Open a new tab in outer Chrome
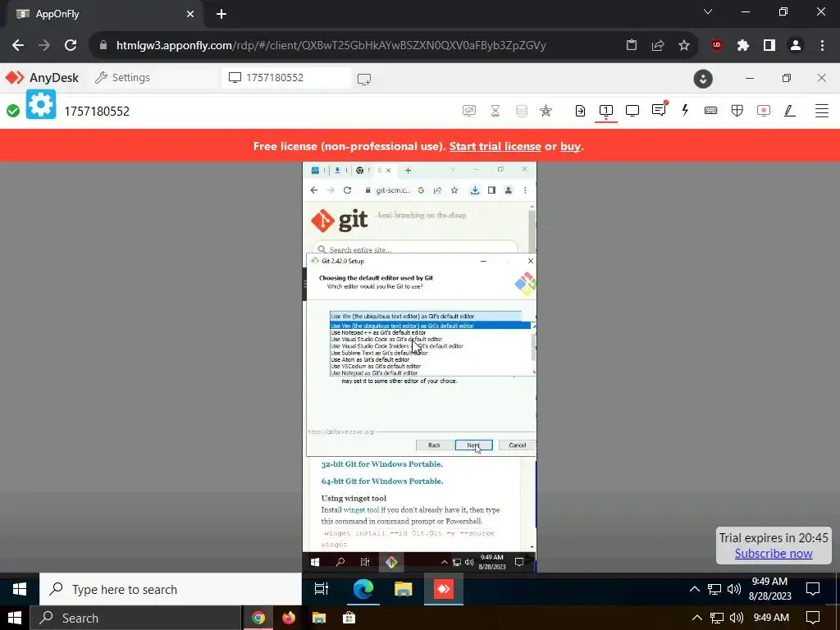Viewport: 840px width, 630px height. tap(221, 14)
